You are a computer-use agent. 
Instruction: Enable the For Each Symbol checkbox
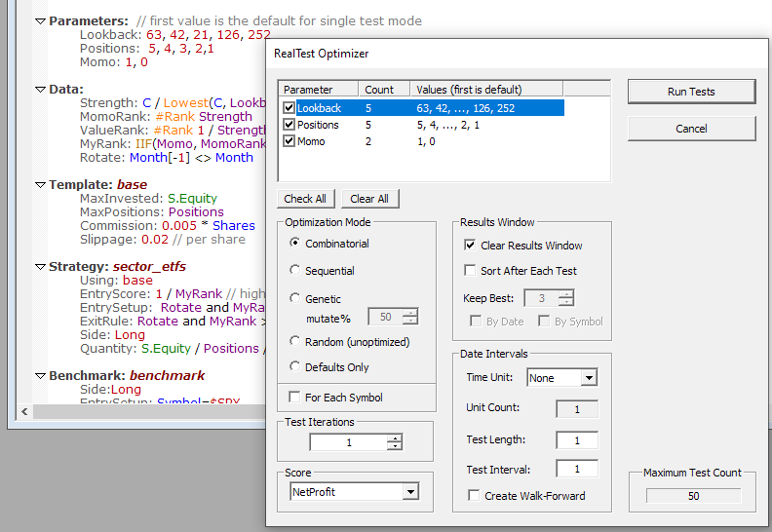coord(295,398)
